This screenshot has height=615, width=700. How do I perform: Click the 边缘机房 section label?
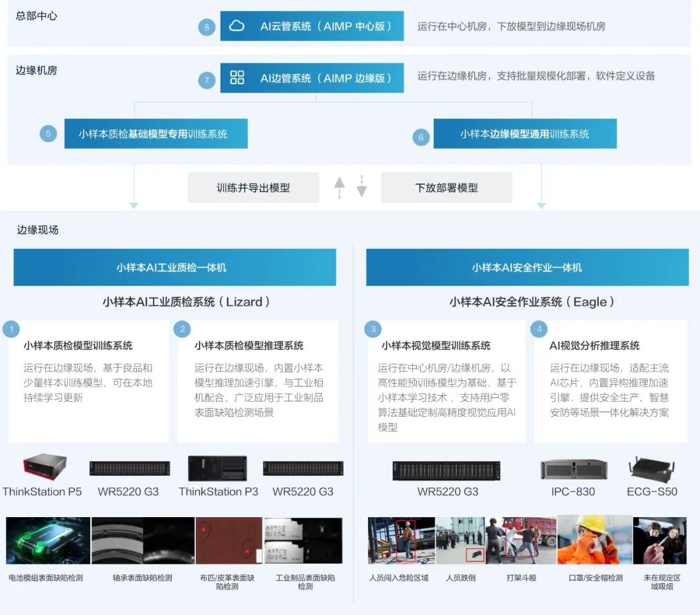[36, 70]
